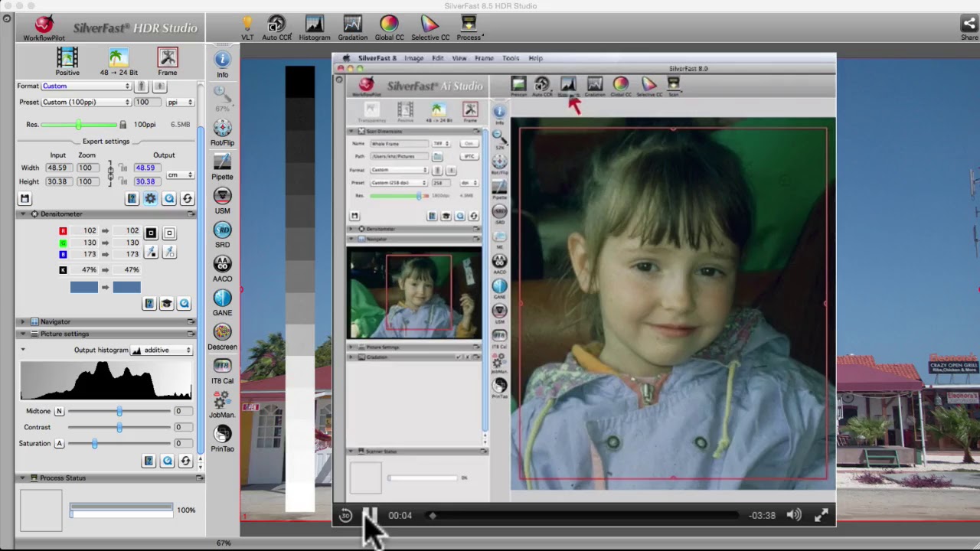
Task: Open the Image menu in video
Action: [413, 58]
